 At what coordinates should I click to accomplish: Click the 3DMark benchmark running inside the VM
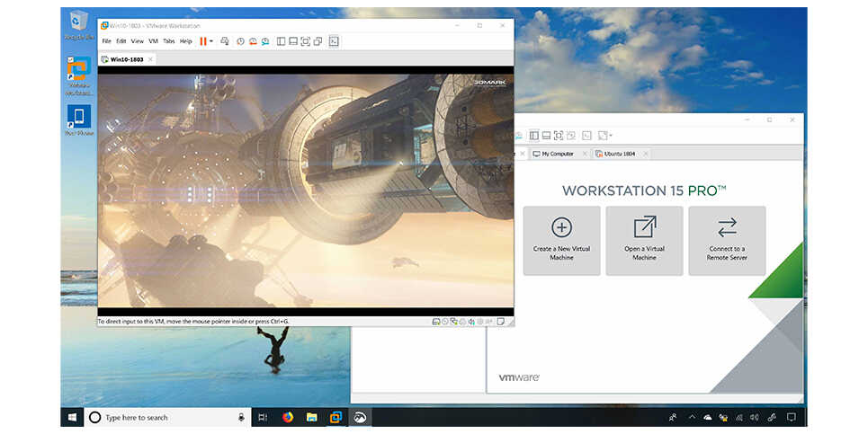click(306, 190)
